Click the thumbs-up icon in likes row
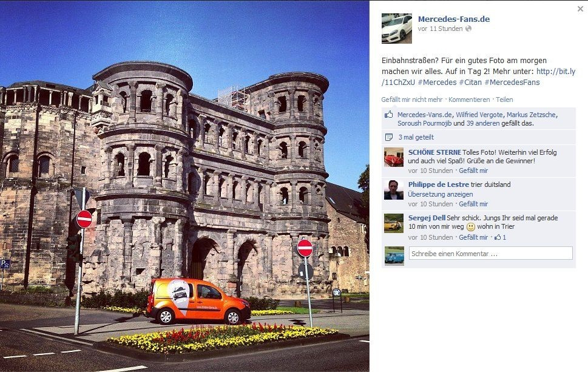 click(389, 115)
